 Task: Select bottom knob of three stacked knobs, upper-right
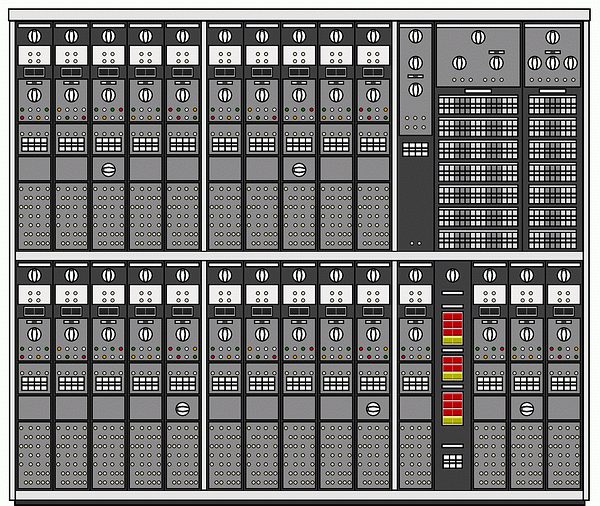coord(415,90)
